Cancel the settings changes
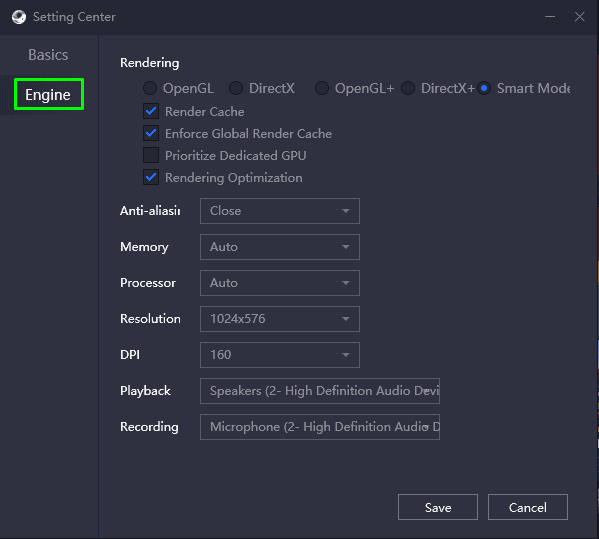Image resolution: width=599 pixels, height=539 pixels. (528, 507)
